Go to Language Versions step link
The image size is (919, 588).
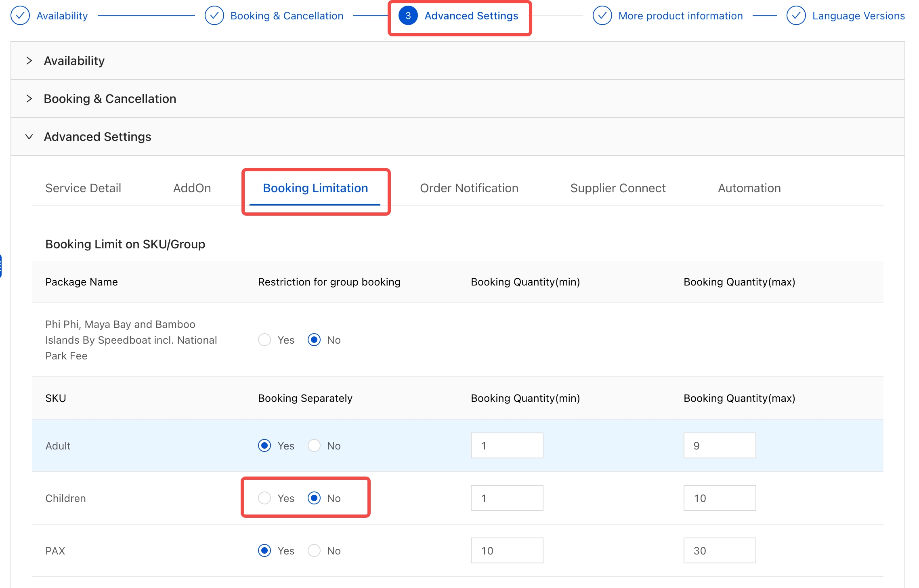pos(858,16)
